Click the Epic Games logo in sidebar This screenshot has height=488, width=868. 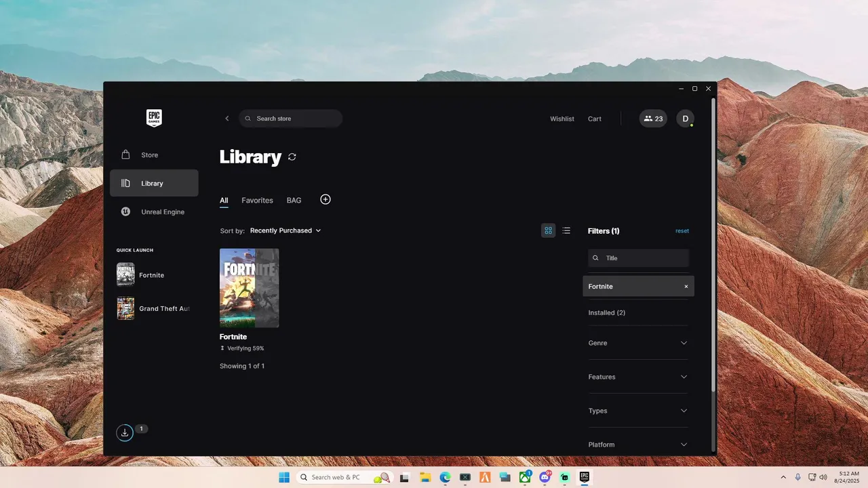[x=154, y=119]
